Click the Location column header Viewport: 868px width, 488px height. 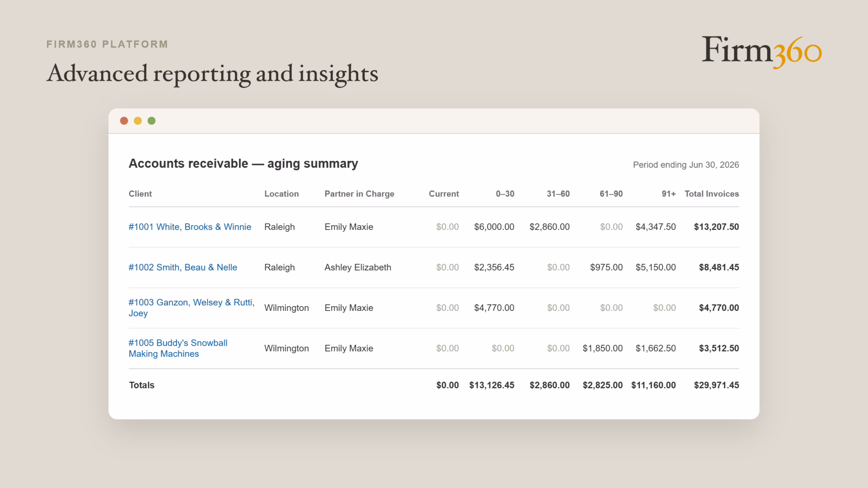(x=282, y=194)
